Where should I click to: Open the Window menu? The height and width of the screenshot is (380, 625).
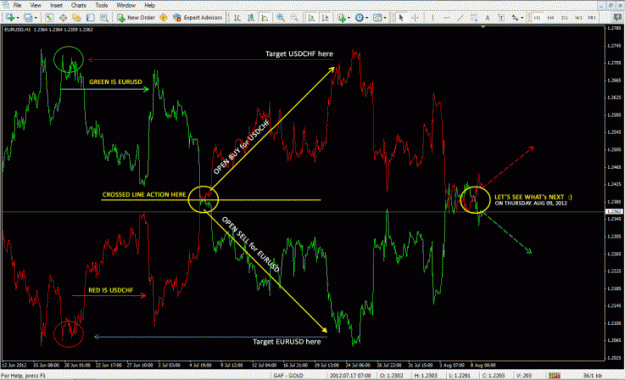coord(126,5)
